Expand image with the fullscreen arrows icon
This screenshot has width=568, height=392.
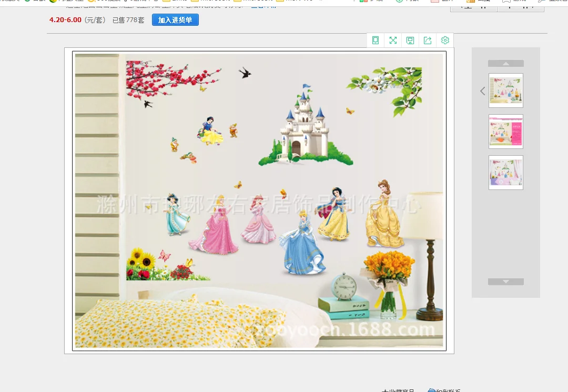(393, 40)
